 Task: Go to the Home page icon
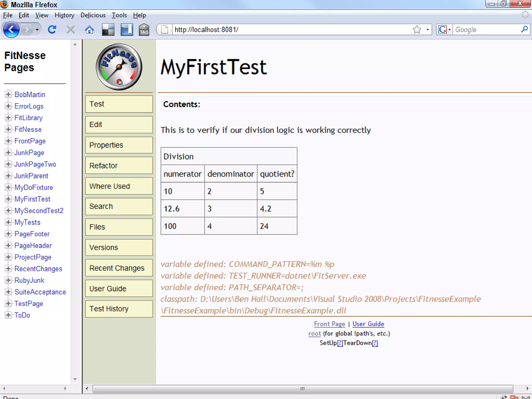(89, 30)
